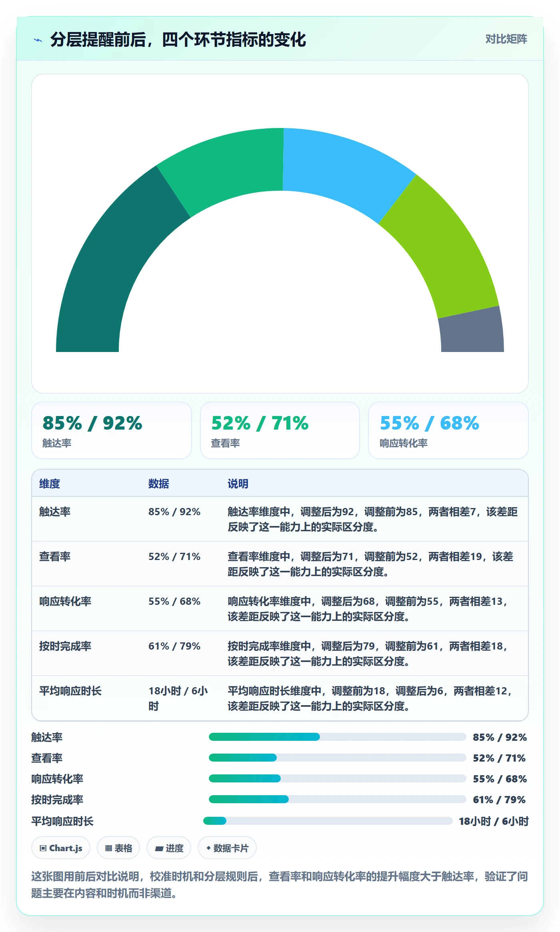Click the 触达率 progress bar
This screenshot has width=560, height=932.
337,737
